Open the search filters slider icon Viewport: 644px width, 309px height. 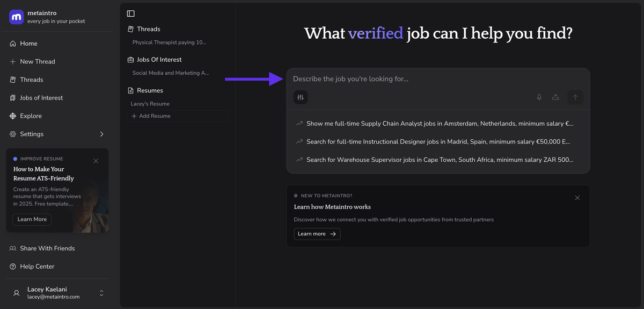coord(301,97)
